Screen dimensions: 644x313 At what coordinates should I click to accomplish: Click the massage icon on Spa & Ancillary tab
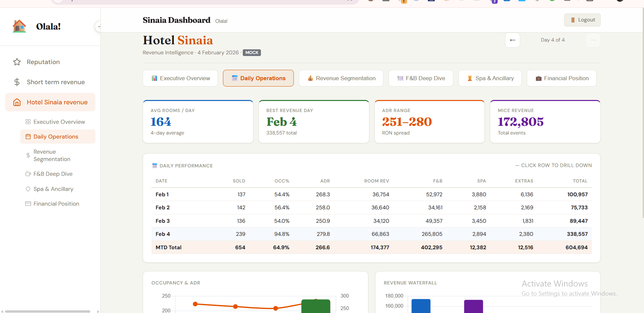[x=470, y=78]
